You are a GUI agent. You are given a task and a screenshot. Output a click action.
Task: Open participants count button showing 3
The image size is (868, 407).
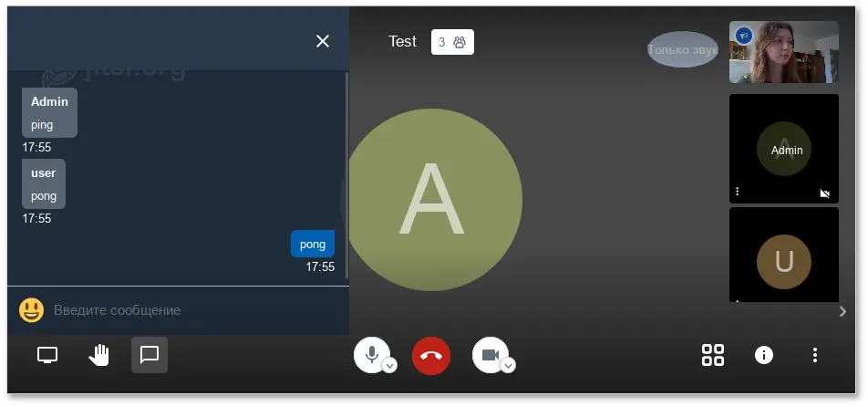[452, 42]
